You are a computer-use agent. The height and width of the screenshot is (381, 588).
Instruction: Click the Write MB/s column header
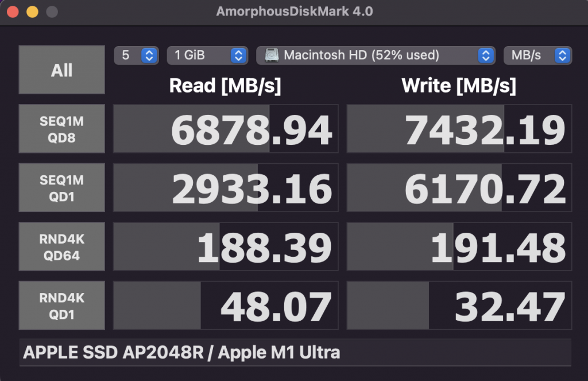pyautogui.click(x=460, y=86)
